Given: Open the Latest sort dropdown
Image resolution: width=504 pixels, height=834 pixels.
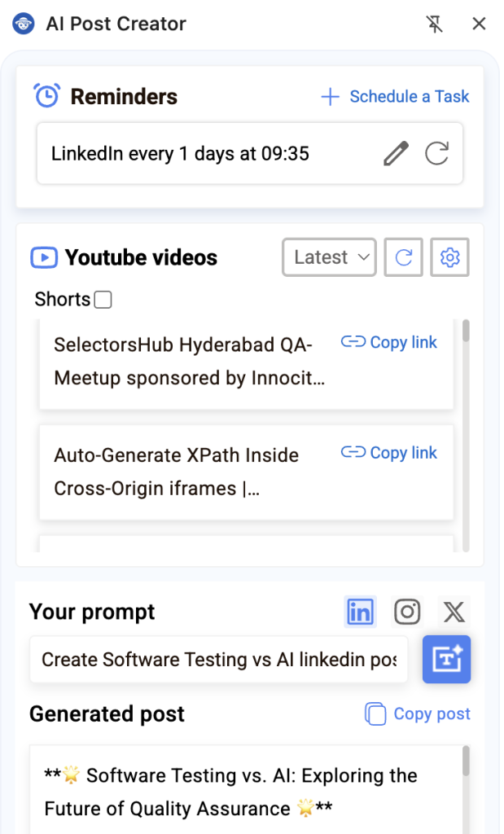Looking at the screenshot, I should coord(329,257).
